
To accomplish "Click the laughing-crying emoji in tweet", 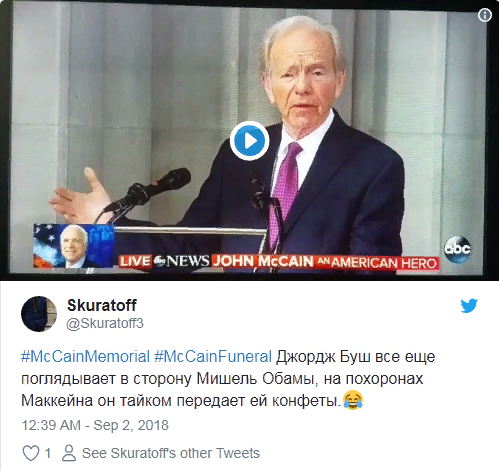I will (x=353, y=400).
